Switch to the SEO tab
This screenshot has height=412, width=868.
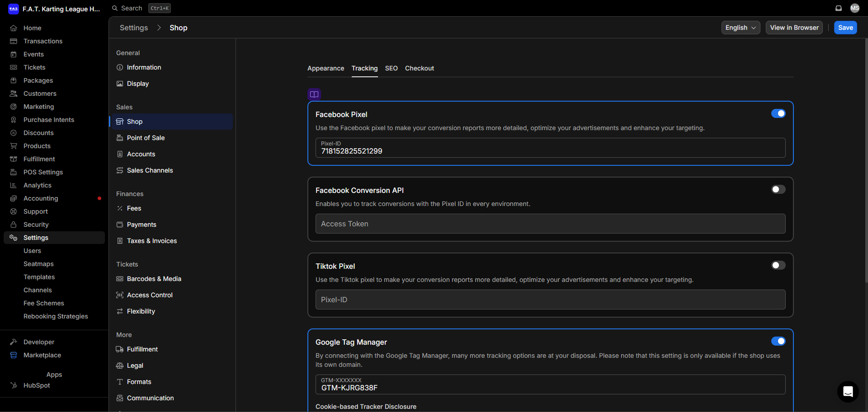[392, 68]
